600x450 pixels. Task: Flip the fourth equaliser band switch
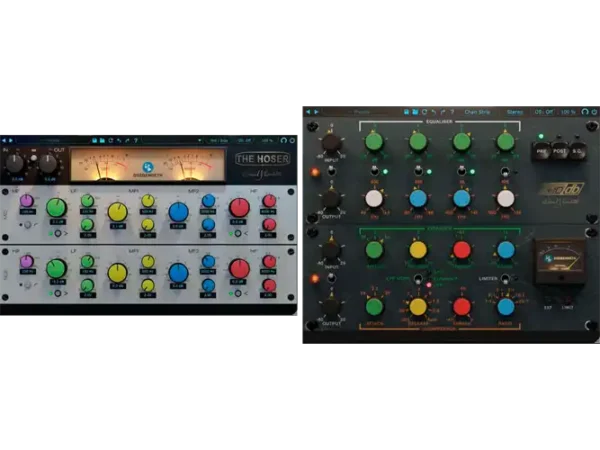505,171
